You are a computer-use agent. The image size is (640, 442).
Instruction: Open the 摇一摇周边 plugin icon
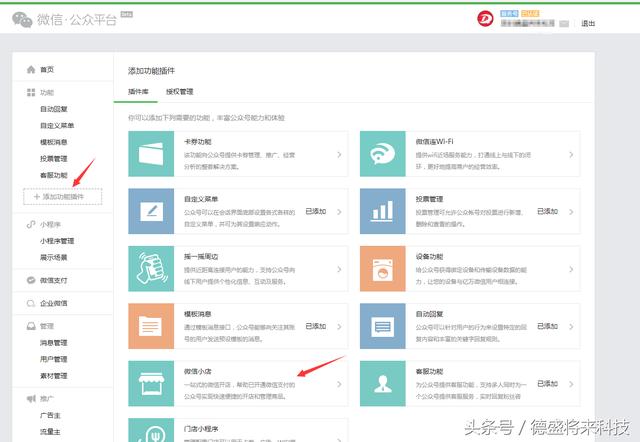point(153,269)
